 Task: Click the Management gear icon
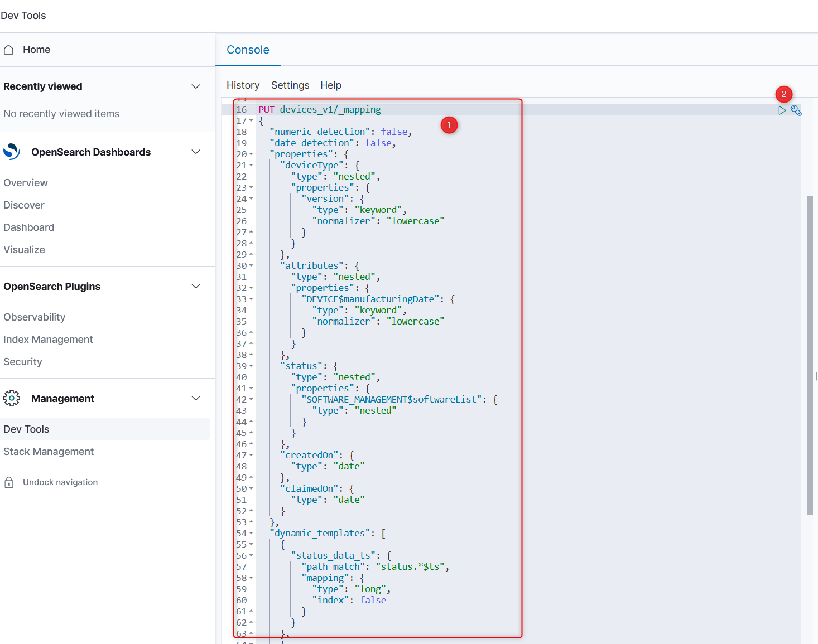point(12,398)
